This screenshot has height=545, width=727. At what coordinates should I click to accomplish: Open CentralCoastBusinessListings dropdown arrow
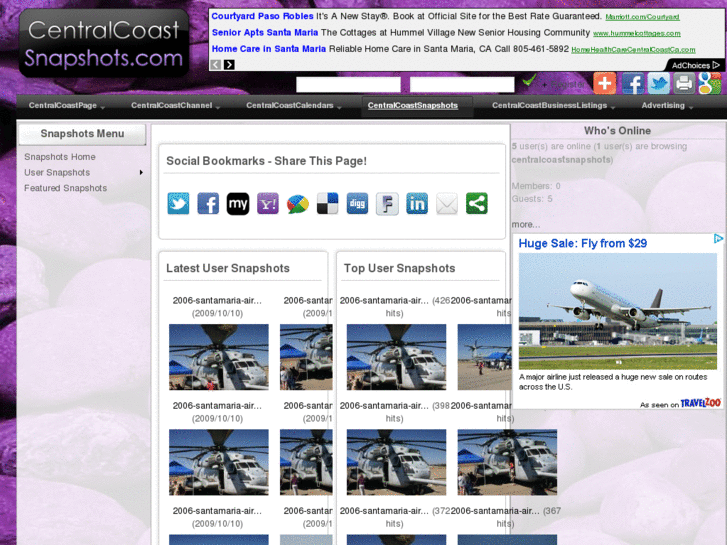(613, 108)
